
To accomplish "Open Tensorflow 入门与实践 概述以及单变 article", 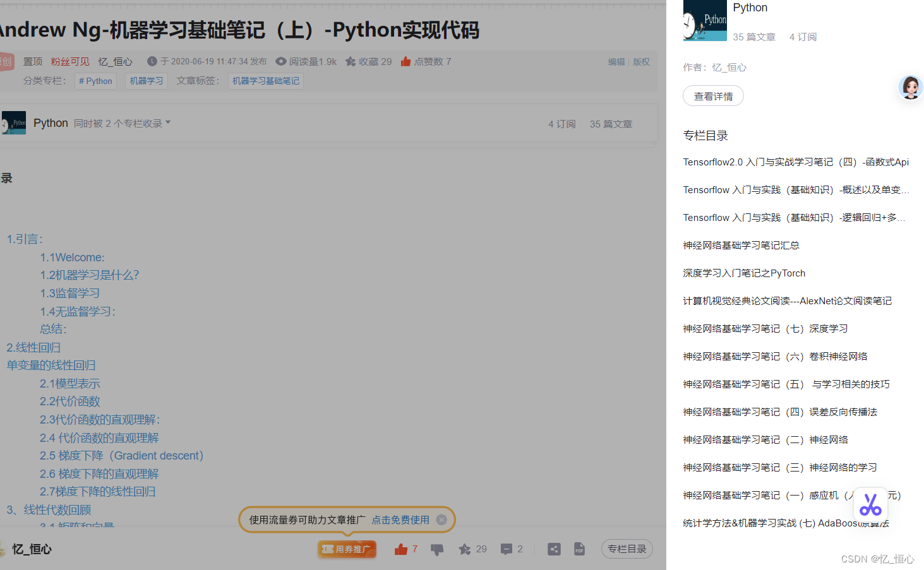I will [796, 190].
